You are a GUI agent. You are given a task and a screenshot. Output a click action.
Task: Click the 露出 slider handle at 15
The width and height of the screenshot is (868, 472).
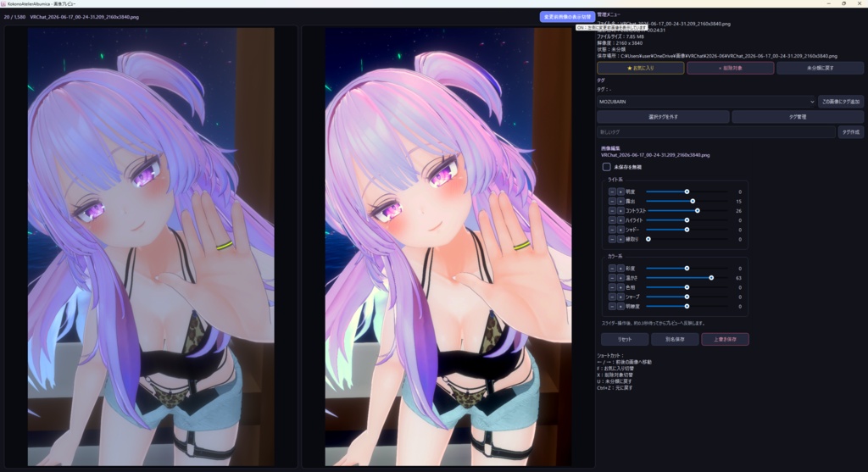pyautogui.click(x=693, y=201)
